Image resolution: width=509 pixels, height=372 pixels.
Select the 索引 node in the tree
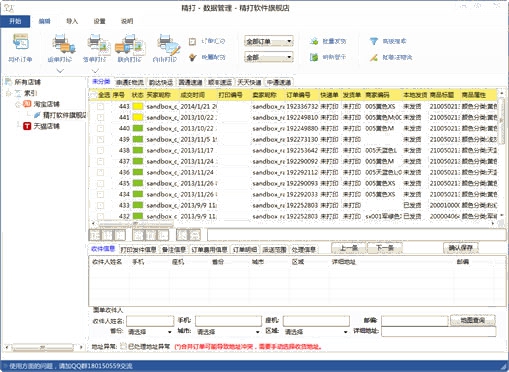(x=30, y=93)
